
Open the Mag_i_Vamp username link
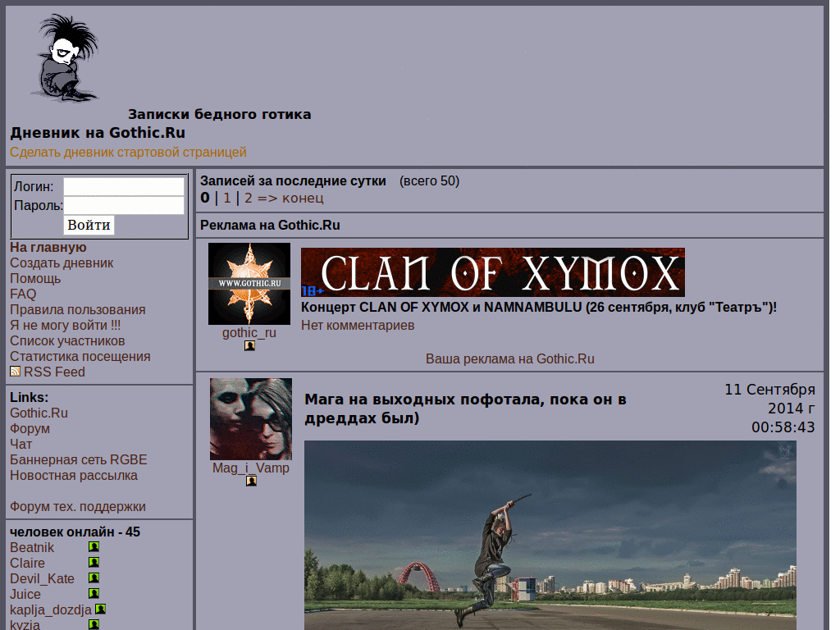pos(251,468)
